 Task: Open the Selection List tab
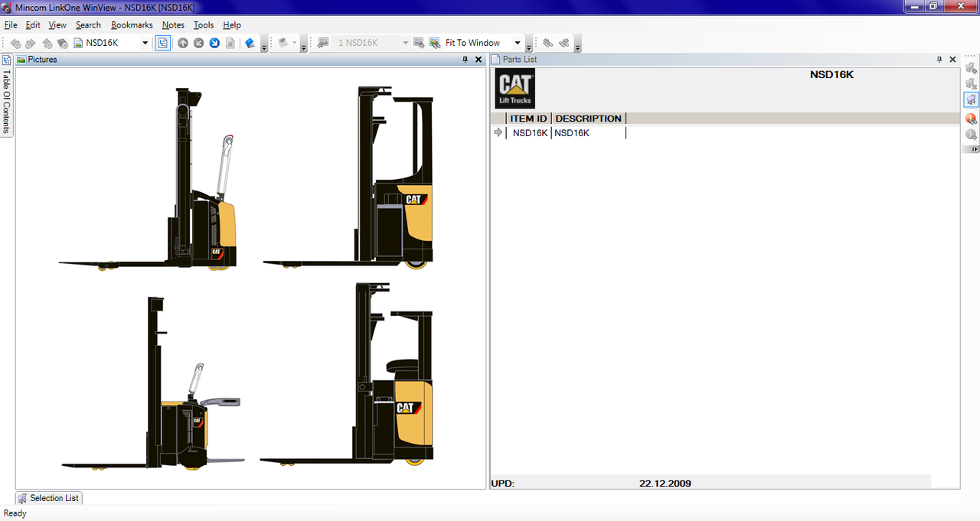(x=48, y=498)
